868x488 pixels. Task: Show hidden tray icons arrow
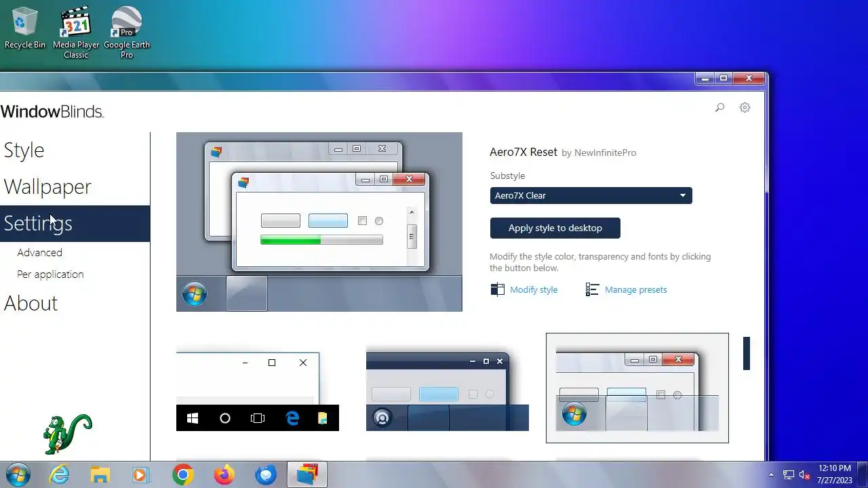[771, 475]
